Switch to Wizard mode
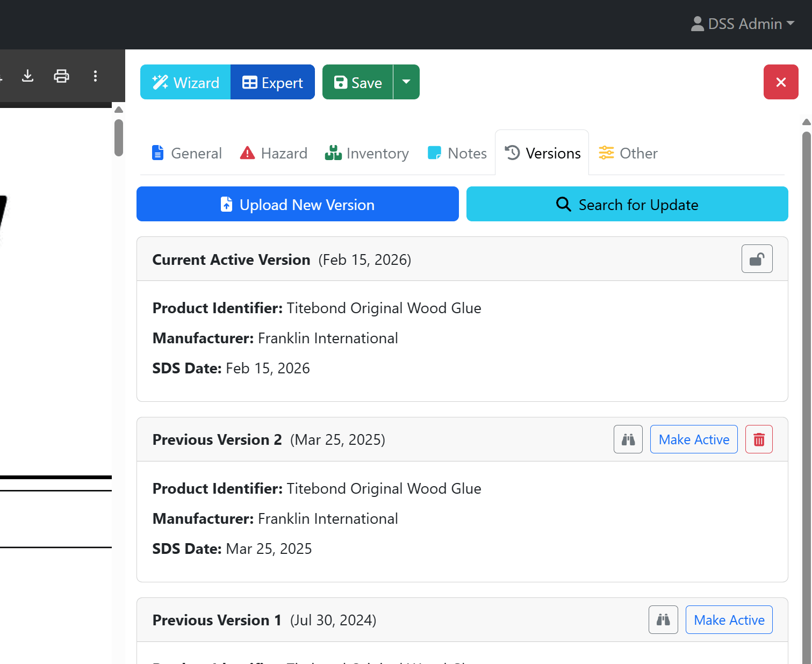 click(x=185, y=82)
